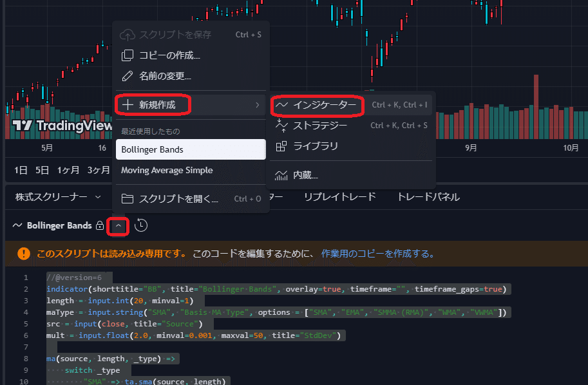Click the library blocks icon

click(281, 146)
